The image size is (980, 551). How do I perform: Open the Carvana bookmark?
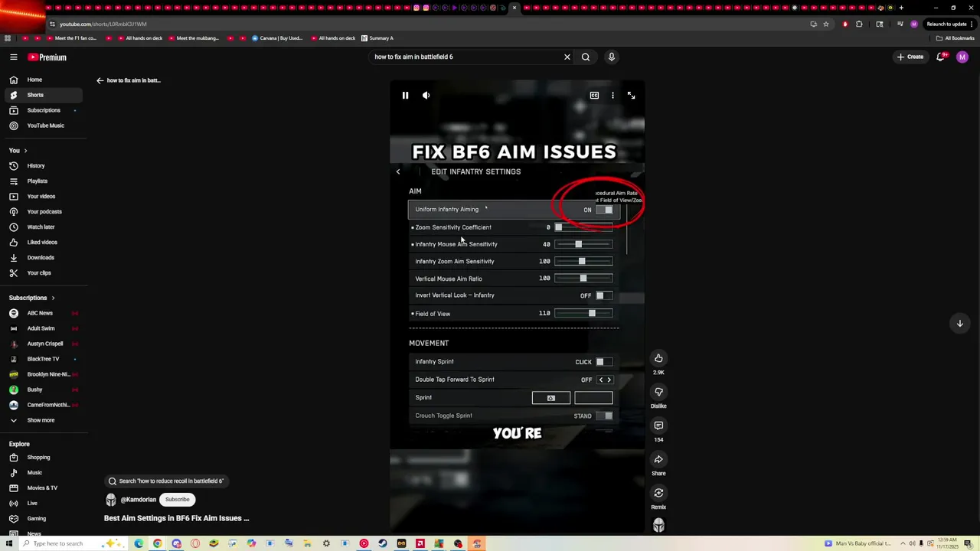coord(278,38)
